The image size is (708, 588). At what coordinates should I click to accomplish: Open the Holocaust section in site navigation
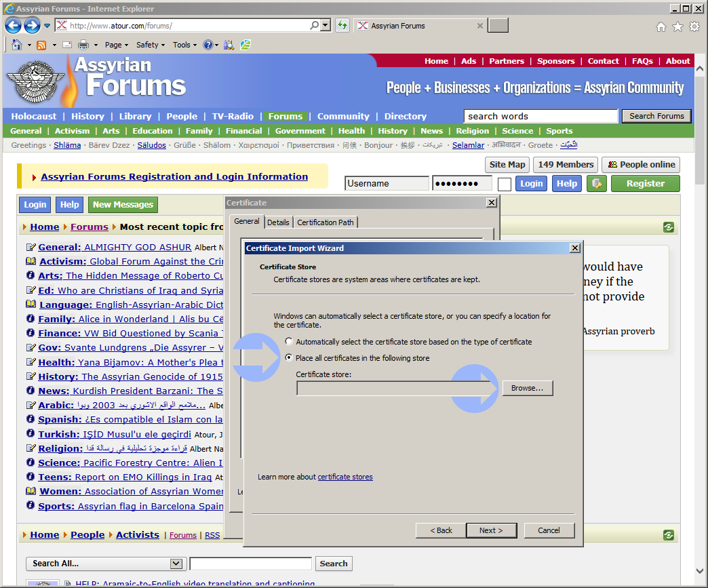pos(34,116)
